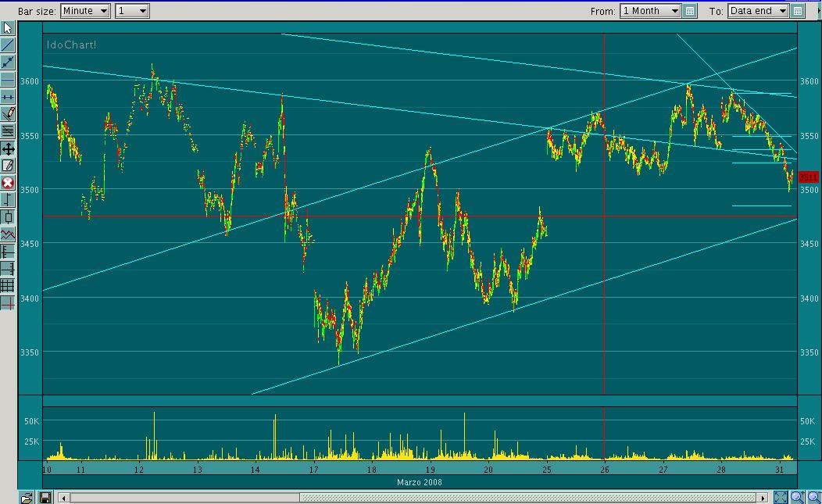822x504 pixels.
Task: Click the red 3511 current price tag
Action: point(808,177)
